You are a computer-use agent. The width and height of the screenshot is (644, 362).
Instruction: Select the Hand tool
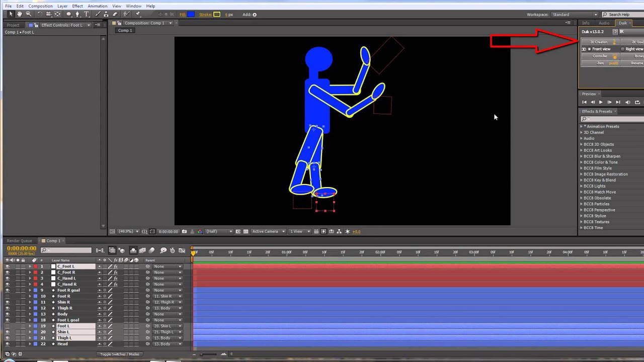coord(20,15)
